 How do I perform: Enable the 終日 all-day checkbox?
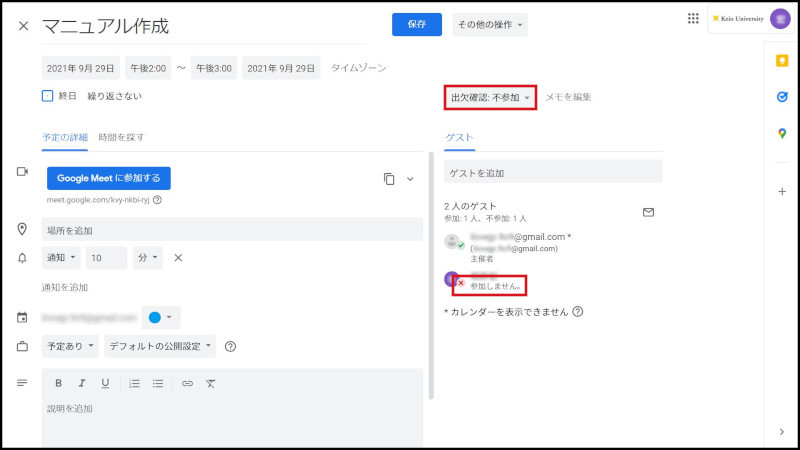[x=47, y=97]
